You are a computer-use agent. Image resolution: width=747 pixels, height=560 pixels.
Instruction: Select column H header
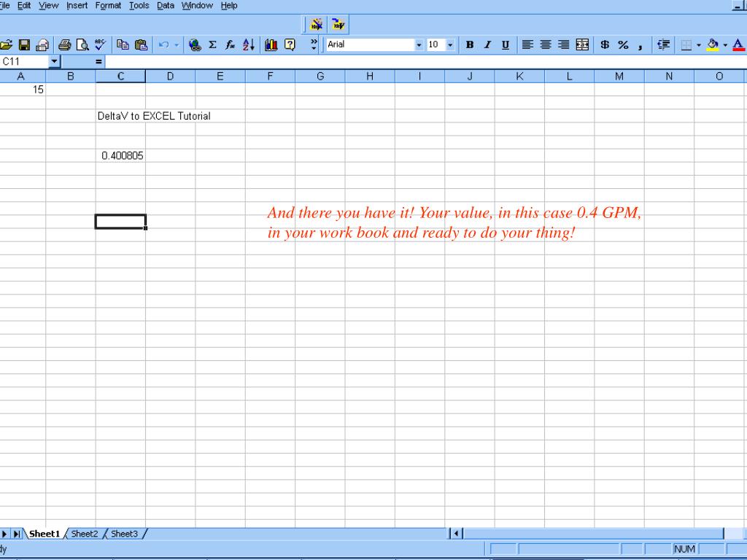(370, 76)
